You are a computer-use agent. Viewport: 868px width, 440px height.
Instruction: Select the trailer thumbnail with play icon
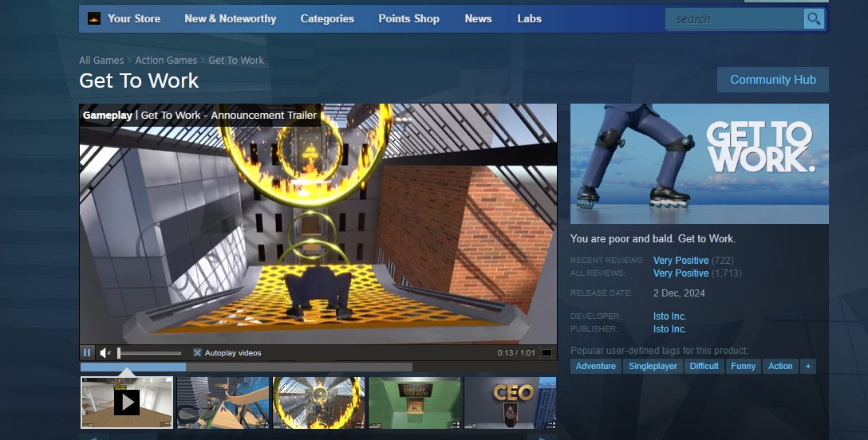[127, 403]
